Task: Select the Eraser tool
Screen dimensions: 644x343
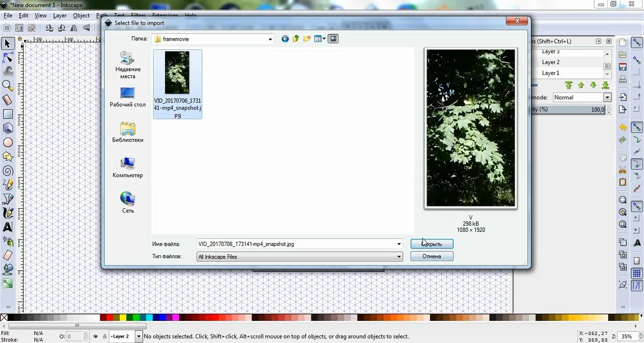Action: [x=8, y=255]
